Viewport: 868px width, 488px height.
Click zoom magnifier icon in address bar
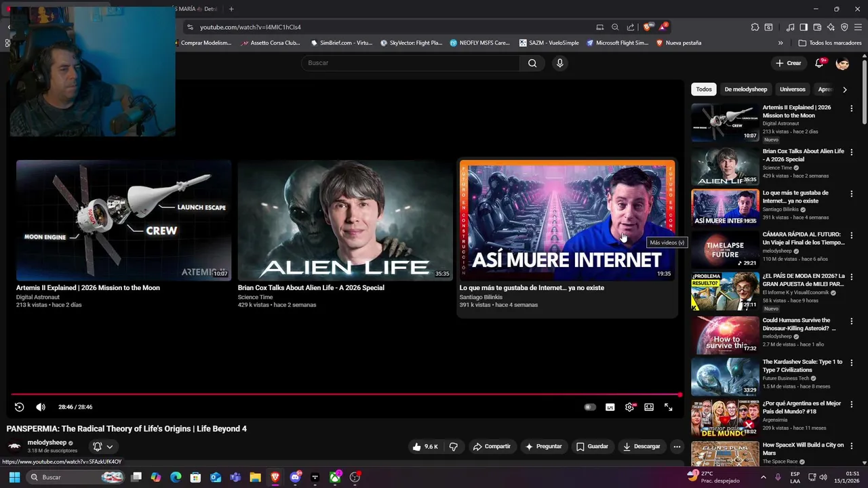tap(615, 27)
